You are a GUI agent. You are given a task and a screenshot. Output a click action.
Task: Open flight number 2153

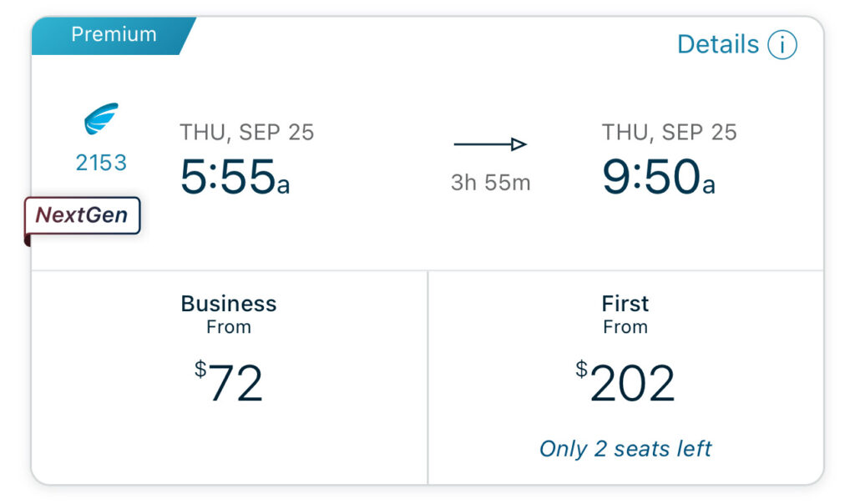[x=101, y=163]
